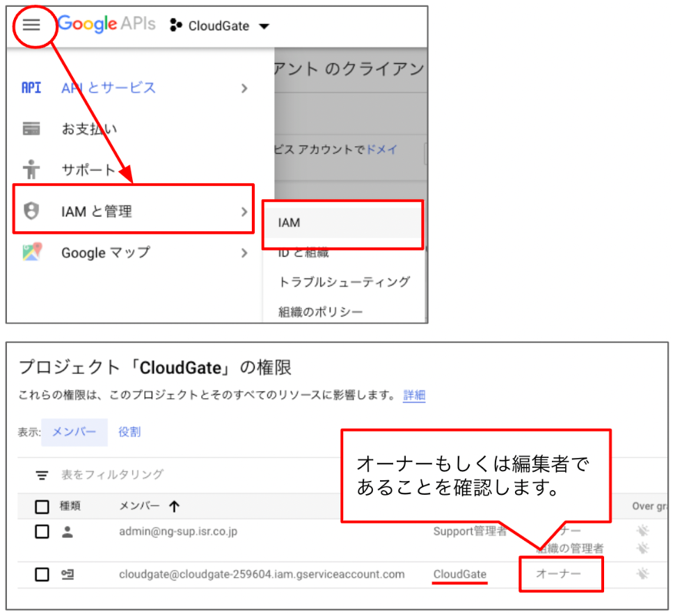The height and width of the screenshot is (616, 673).
Task: Click the Google APIs logo
Action: click(106, 24)
